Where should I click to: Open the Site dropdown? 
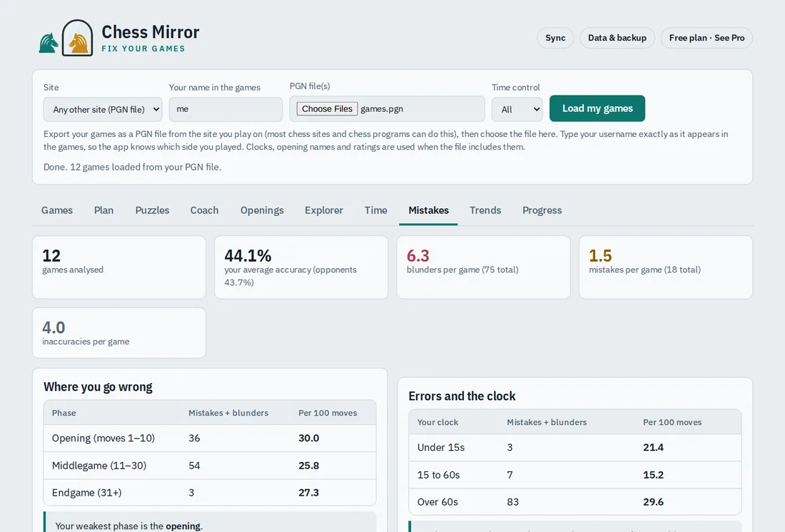(103, 109)
